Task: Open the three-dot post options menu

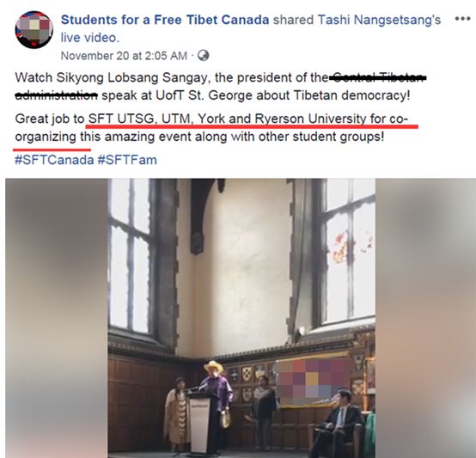Action: (462, 19)
